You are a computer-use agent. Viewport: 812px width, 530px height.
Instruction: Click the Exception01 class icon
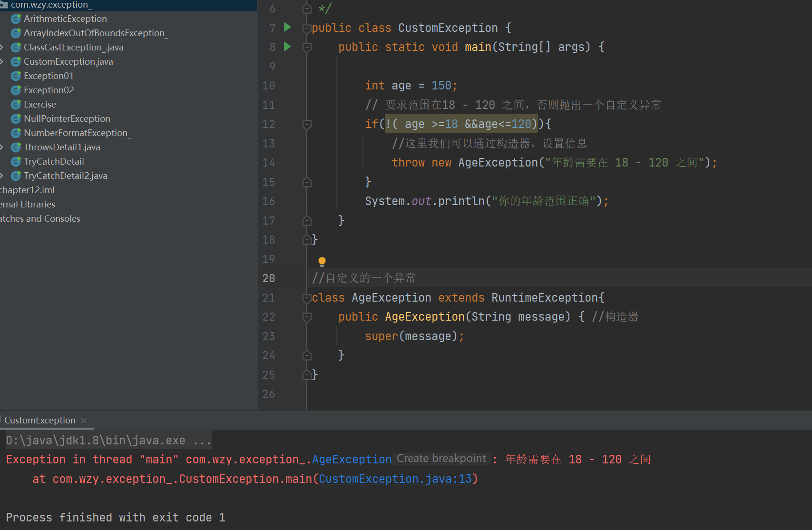tap(16, 76)
